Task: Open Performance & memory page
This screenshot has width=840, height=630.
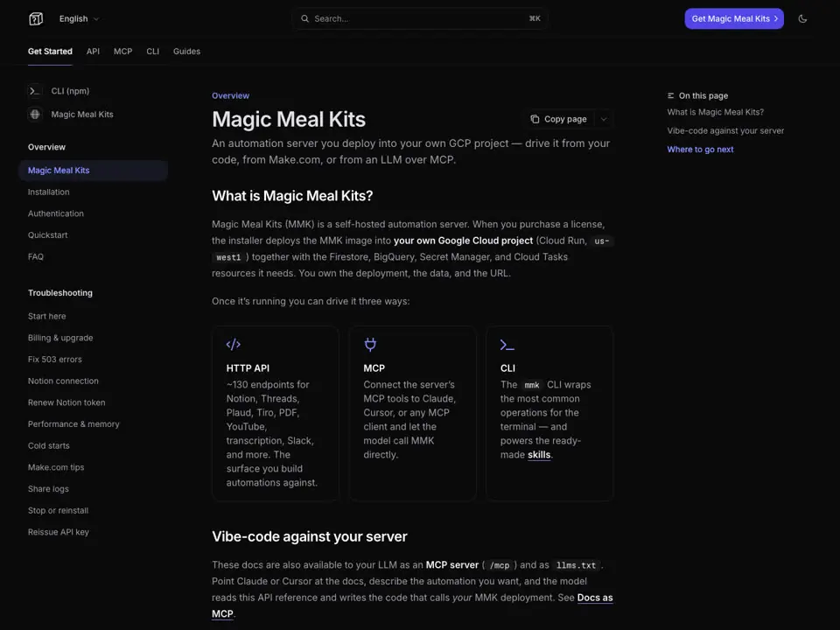Action: click(73, 423)
